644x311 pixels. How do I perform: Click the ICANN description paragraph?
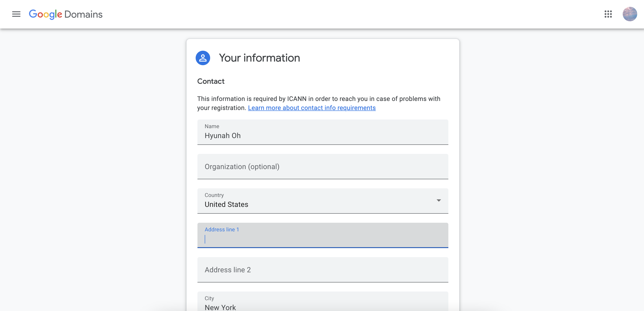click(319, 99)
